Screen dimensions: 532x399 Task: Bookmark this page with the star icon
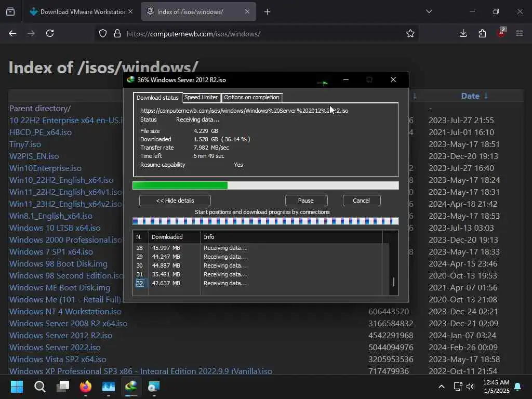(x=410, y=33)
